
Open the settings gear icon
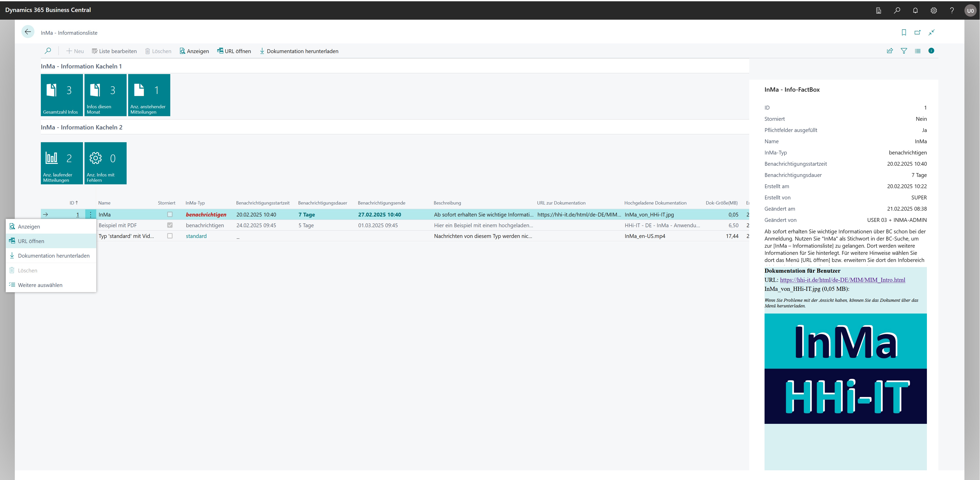pyautogui.click(x=934, y=10)
